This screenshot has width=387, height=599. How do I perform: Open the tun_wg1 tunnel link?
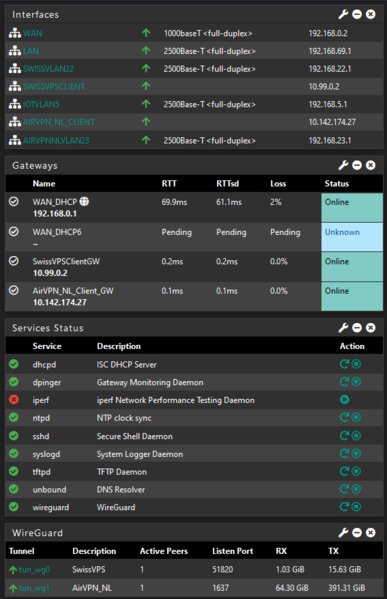click(x=34, y=588)
